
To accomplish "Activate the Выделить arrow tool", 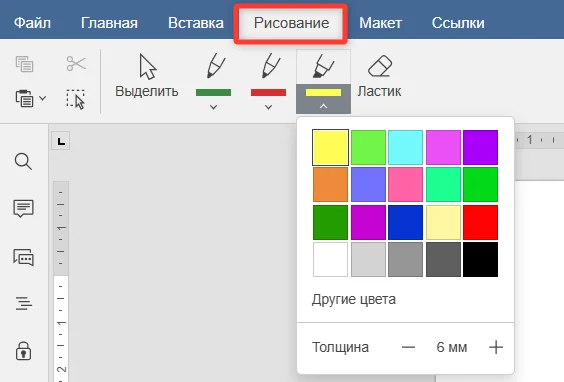I will (147, 76).
